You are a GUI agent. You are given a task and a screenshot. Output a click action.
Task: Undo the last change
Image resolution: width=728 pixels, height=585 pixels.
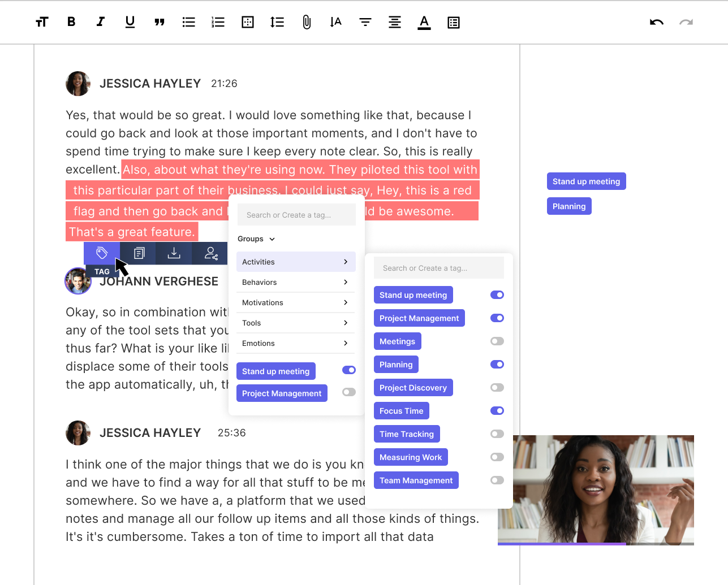(656, 22)
